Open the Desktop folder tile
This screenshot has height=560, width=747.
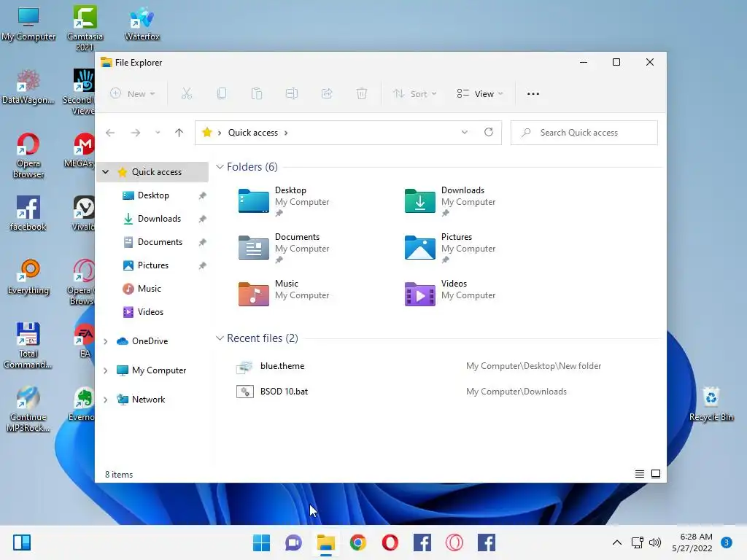(x=284, y=201)
